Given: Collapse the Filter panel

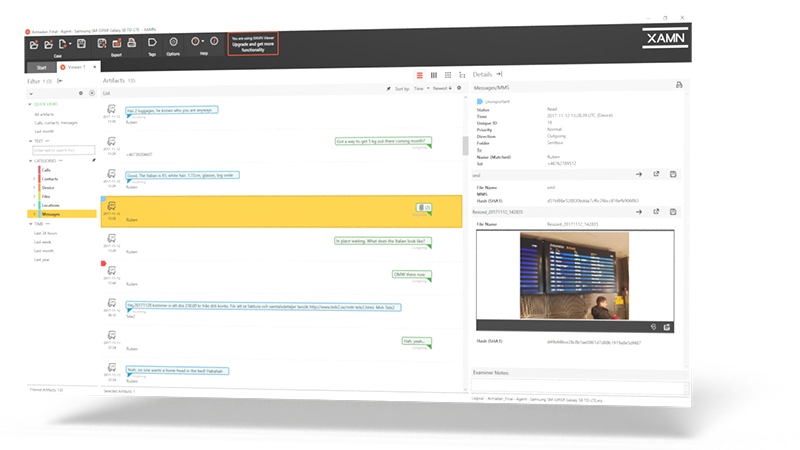Looking at the screenshot, I should pyautogui.click(x=60, y=79).
